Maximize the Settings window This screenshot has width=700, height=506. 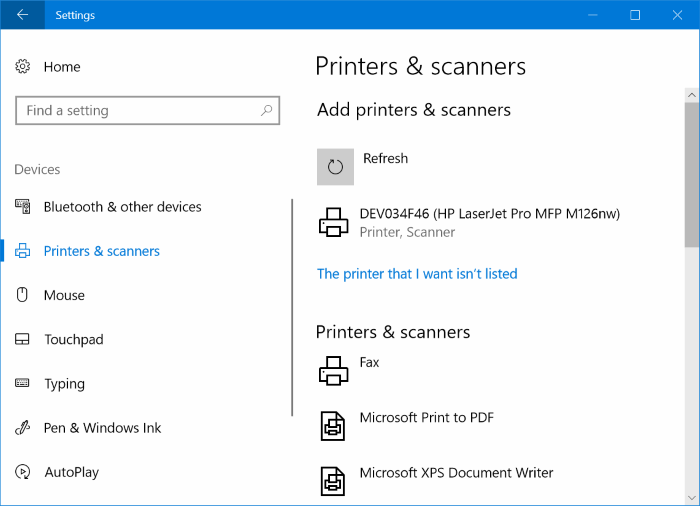tap(635, 15)
